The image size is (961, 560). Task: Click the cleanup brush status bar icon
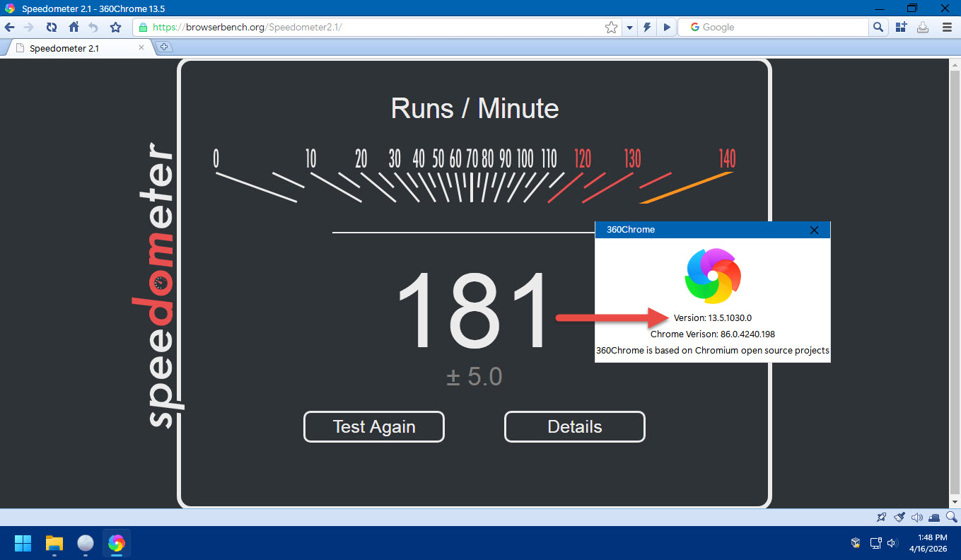[899, 517]
